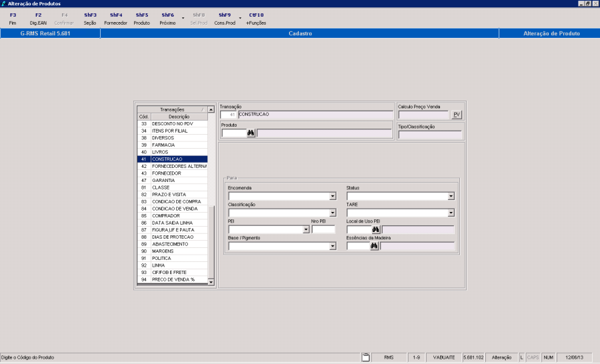
Task: Open the PEI dropdown
Action: 306,229
